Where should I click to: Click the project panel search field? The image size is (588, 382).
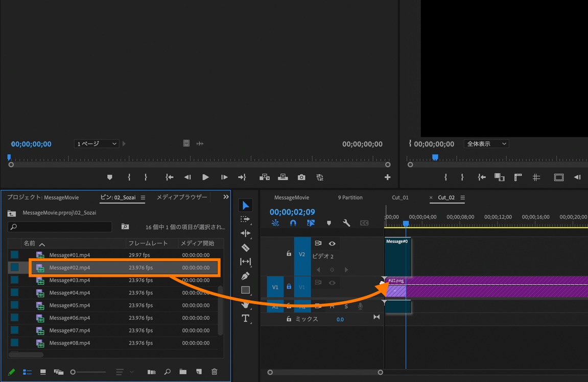64,227
